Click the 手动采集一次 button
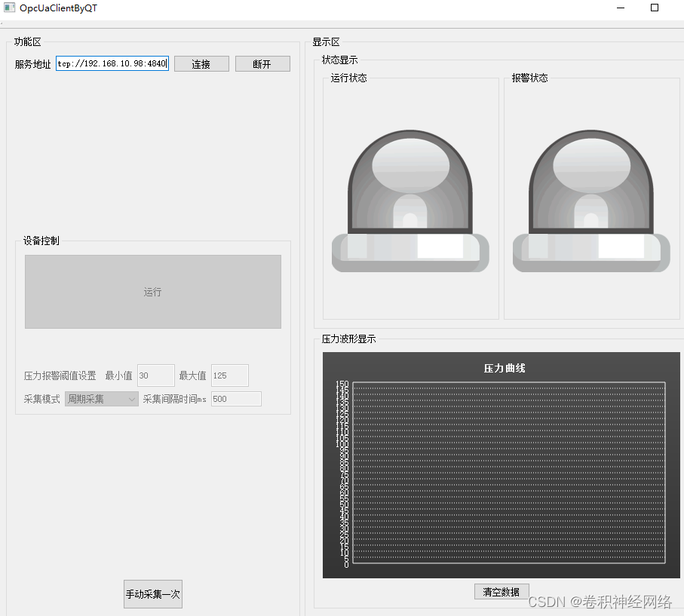The height and width of the screenshot is (616, 684). [153, 594]
